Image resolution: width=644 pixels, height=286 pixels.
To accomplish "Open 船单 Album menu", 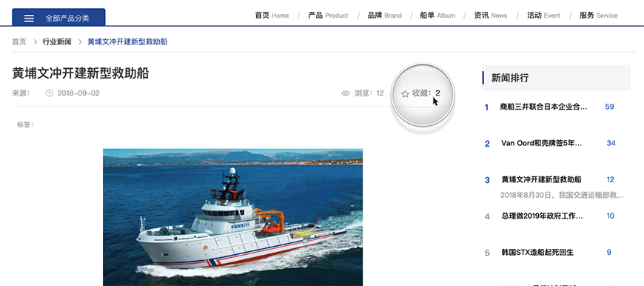I will pyautogui.click(x=437, y=16).
